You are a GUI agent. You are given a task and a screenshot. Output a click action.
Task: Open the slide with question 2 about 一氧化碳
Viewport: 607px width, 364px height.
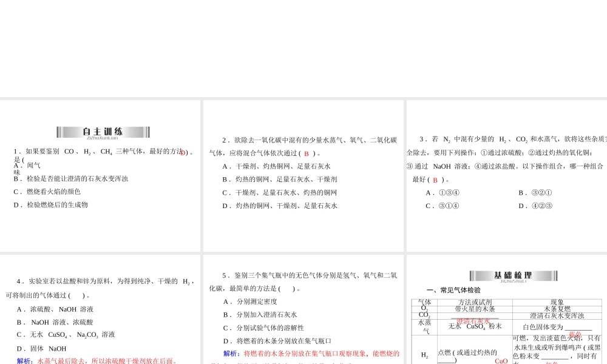(x=303, y=176)
